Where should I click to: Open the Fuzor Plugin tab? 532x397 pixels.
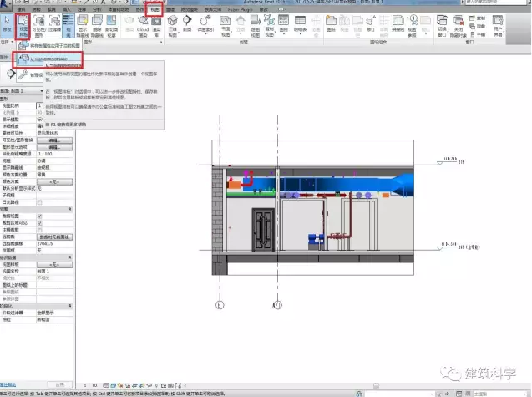241,9
